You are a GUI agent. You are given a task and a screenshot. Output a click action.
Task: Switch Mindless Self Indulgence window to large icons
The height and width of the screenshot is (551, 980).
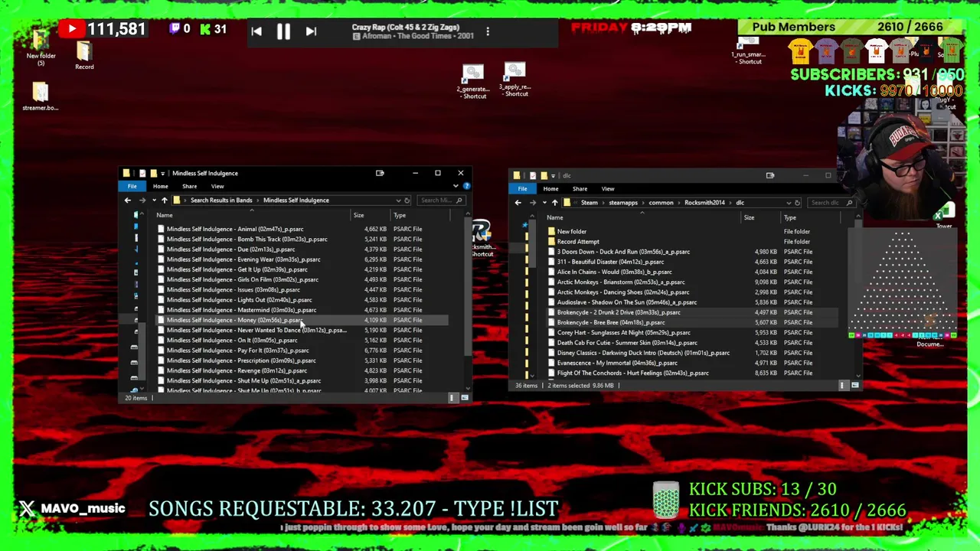pyautogui.click(x=464, y=398)
